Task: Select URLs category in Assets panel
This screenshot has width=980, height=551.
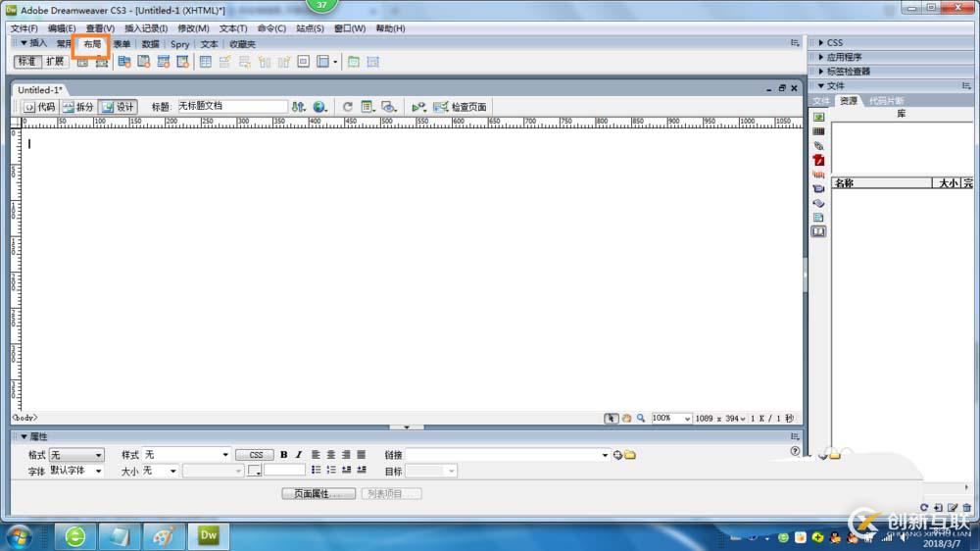Action: click(x=818, y=146)
